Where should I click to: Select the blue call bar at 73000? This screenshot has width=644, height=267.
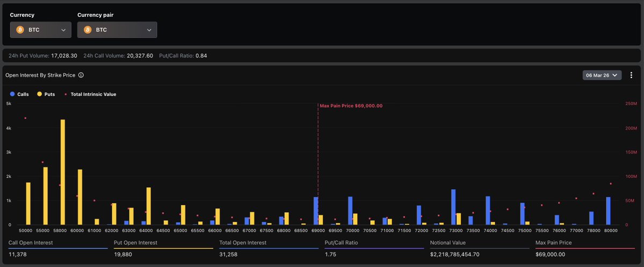pyautogui.click(x=453, y=207)
